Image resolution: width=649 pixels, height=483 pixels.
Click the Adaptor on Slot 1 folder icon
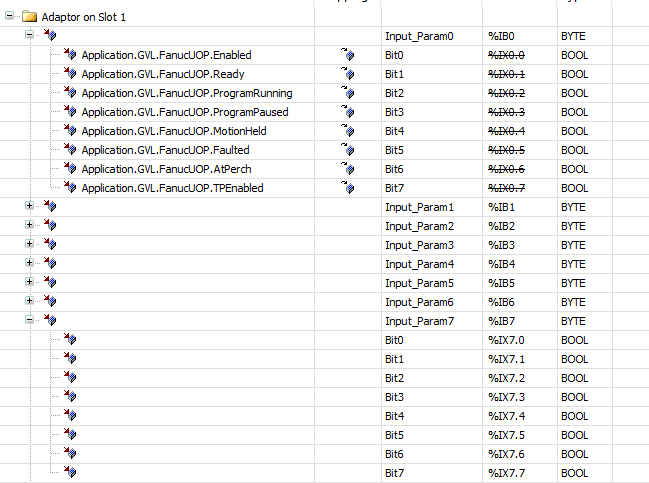(29, 17)
